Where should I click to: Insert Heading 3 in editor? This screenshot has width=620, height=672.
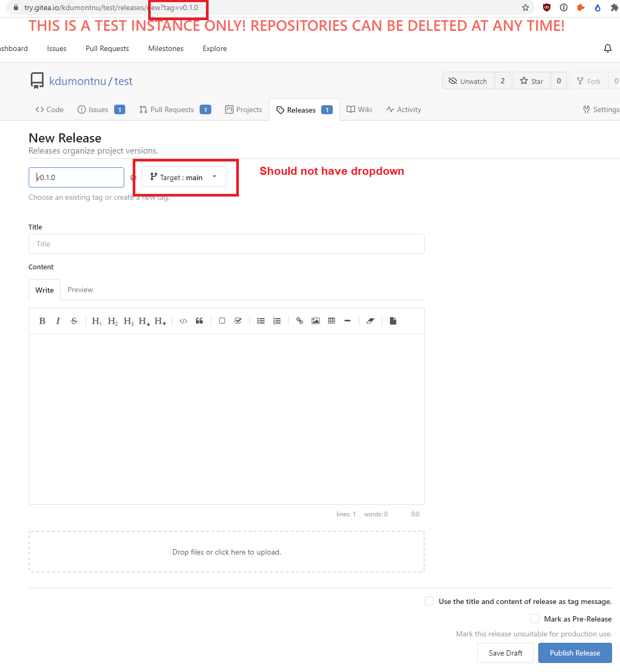click(128, 321)
